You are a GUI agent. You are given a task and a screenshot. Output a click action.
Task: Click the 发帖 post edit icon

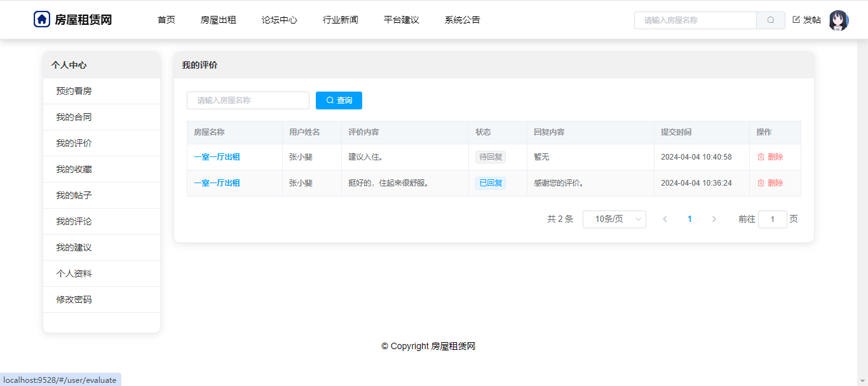pyautogui.click(x=796, y=20)
